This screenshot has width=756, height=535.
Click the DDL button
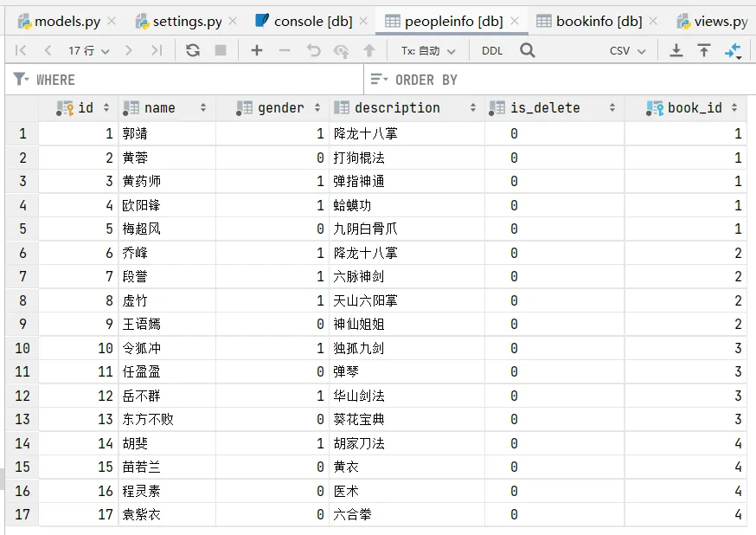(492, 51)
